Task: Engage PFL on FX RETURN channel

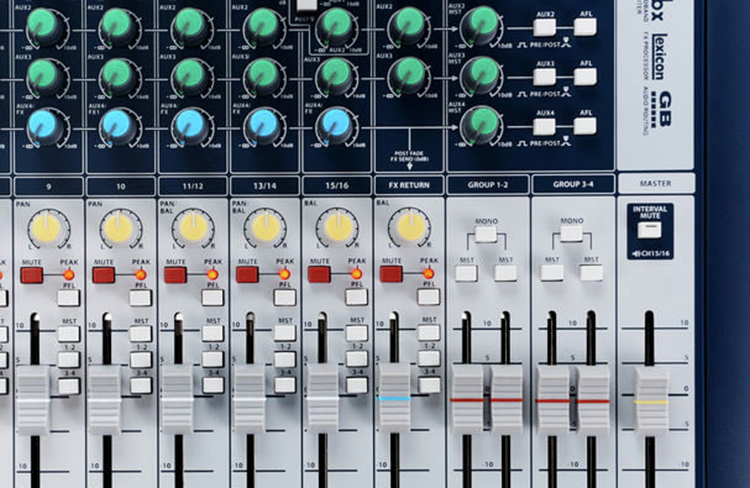Action: click(429, 297)
